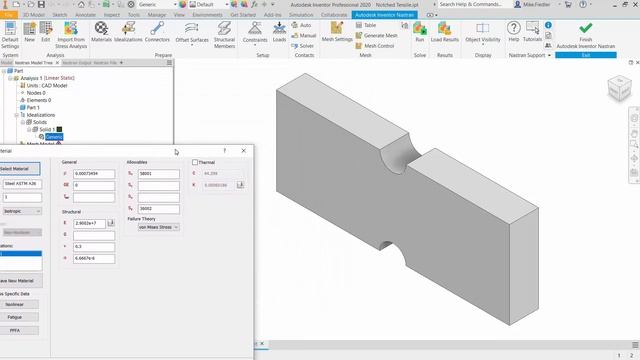Click Import from Stress Analysis
The image size is (640, 360).
[x=71, y=35]
